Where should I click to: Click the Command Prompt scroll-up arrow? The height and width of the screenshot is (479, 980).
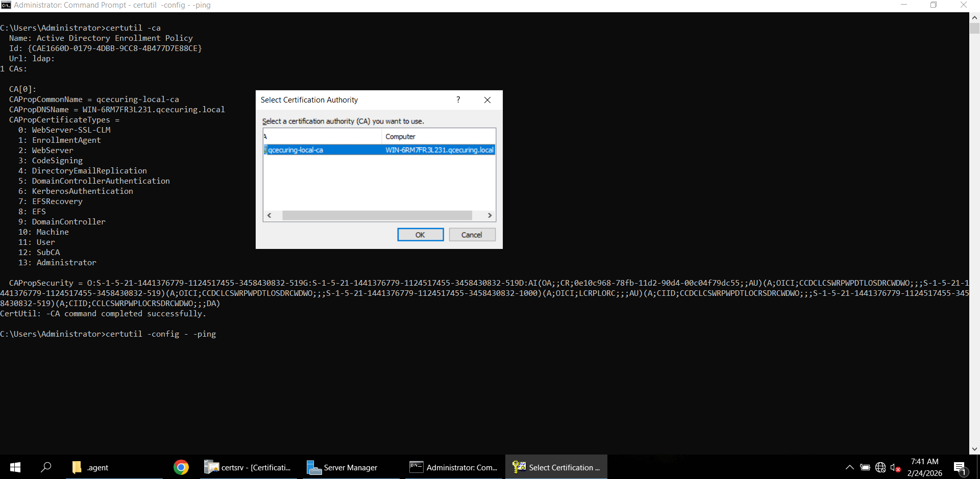click(x=974, y=17)
